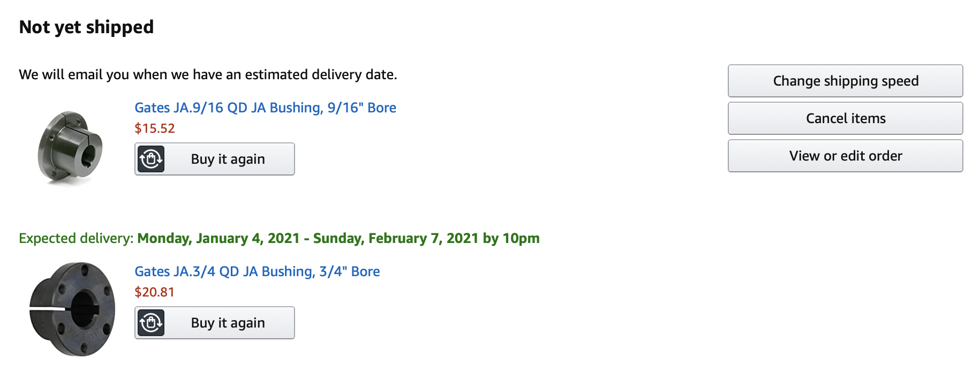The image size is (980, 365).
Task: Click the reorder icon beside the 3/4" bushing
Action: pyautogui.click(x=150, y=323)
